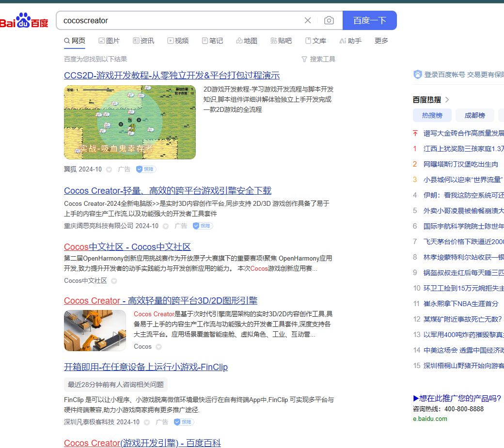Open hot search 外卖小哥凌晨被偷餐崩溃

463,211
